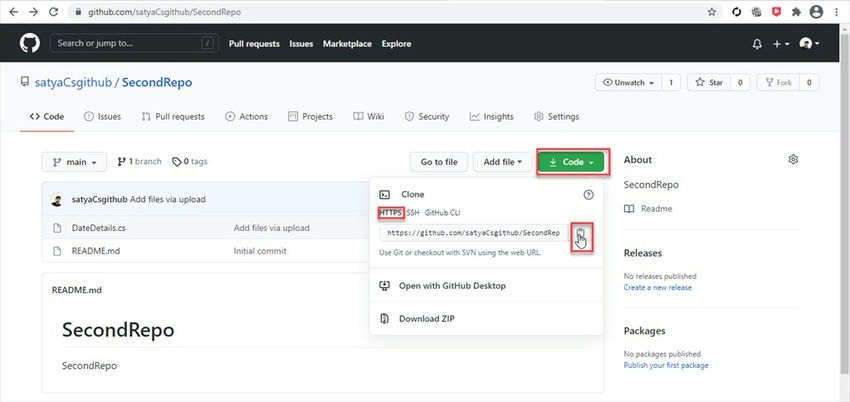Click the watchers count 1
This screenshot has width=850, height=402.
pyautogui.click(x=671, y=82)
